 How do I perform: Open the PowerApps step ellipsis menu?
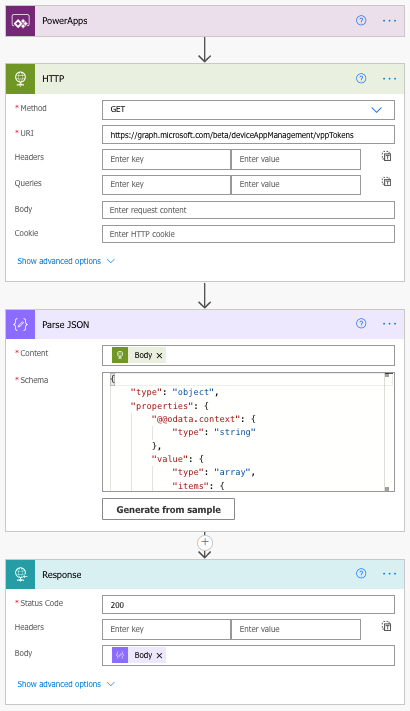click(389, 21)
